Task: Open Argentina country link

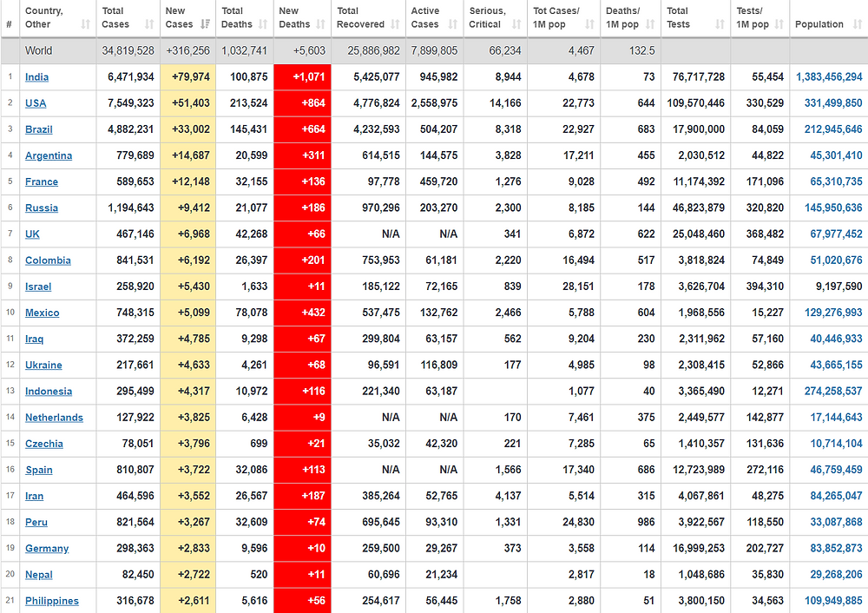Action: pos(48,155)
